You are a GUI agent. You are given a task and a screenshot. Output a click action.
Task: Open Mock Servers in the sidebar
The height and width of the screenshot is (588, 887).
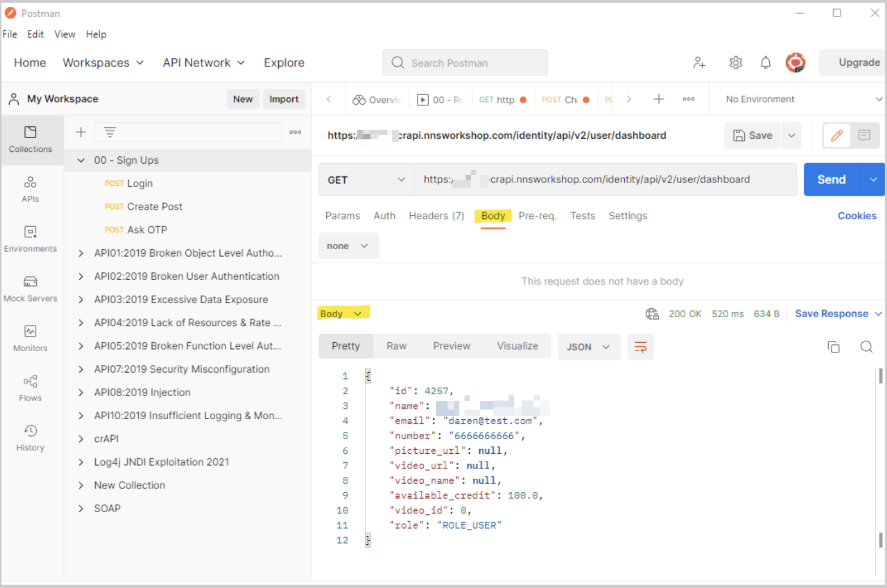point(31,289)
